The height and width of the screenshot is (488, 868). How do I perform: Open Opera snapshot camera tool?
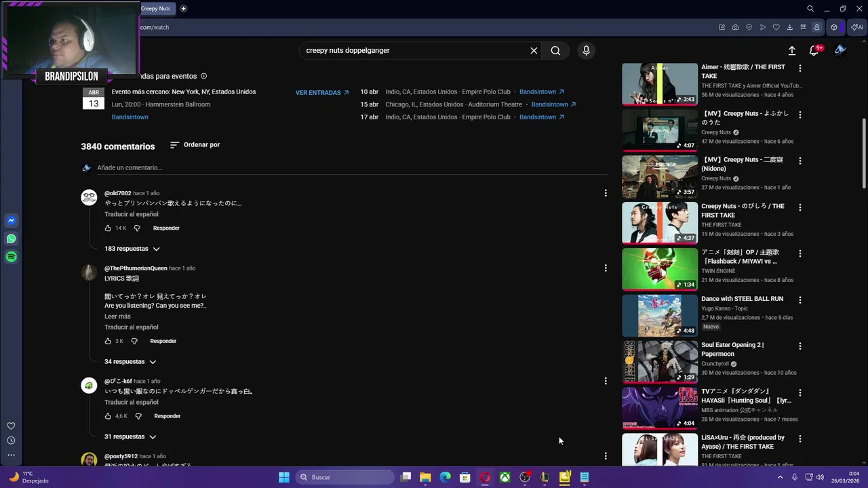pos(735,27)
